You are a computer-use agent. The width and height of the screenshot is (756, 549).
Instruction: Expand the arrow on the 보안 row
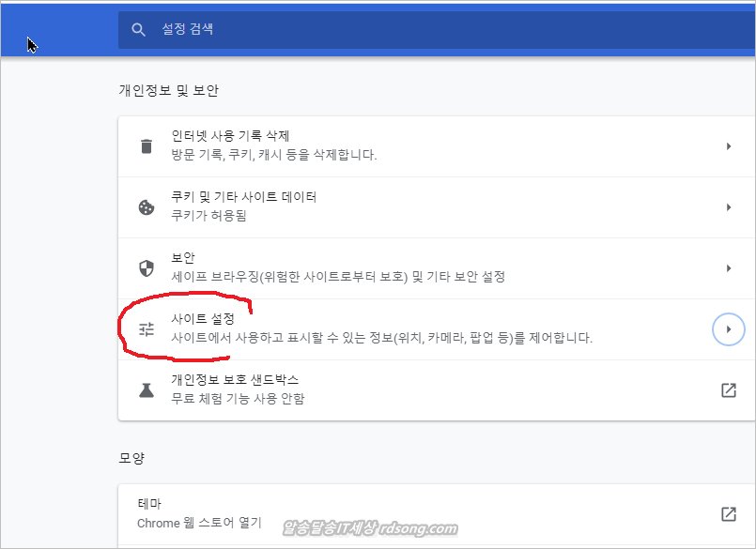tap(728, 268)
